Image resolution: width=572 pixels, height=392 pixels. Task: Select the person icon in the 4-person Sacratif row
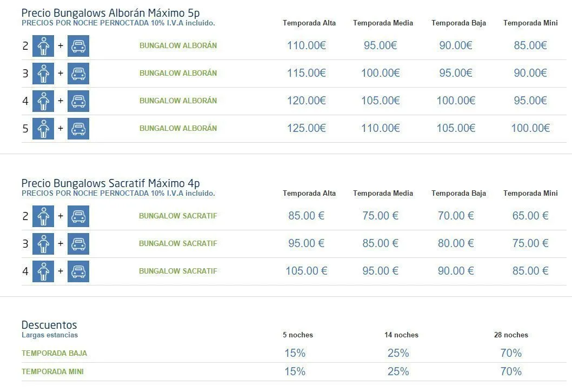click(x=43, y=271)
